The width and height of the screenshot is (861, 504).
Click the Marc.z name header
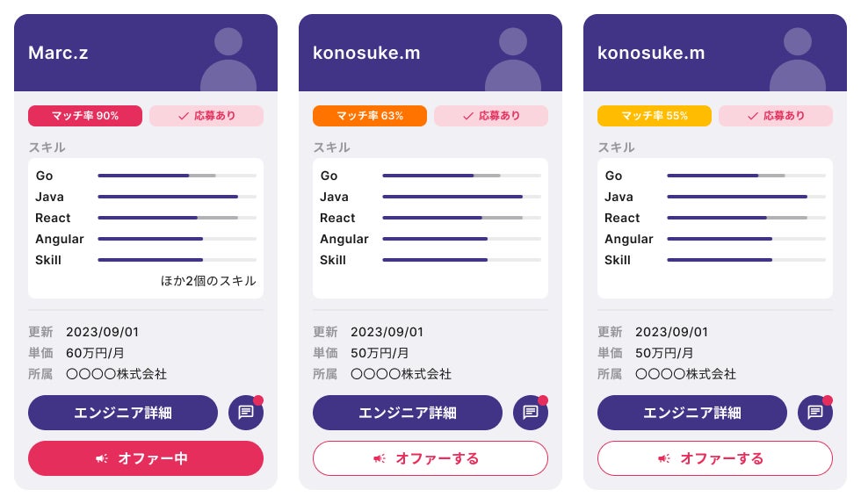click(58, 53)
